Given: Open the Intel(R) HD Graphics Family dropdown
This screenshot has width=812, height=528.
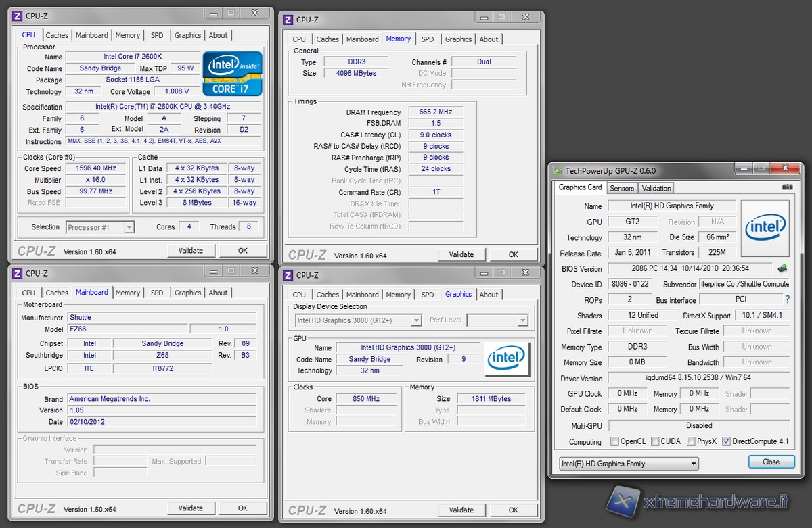Looking at the screenshot, I should (629, 464).
